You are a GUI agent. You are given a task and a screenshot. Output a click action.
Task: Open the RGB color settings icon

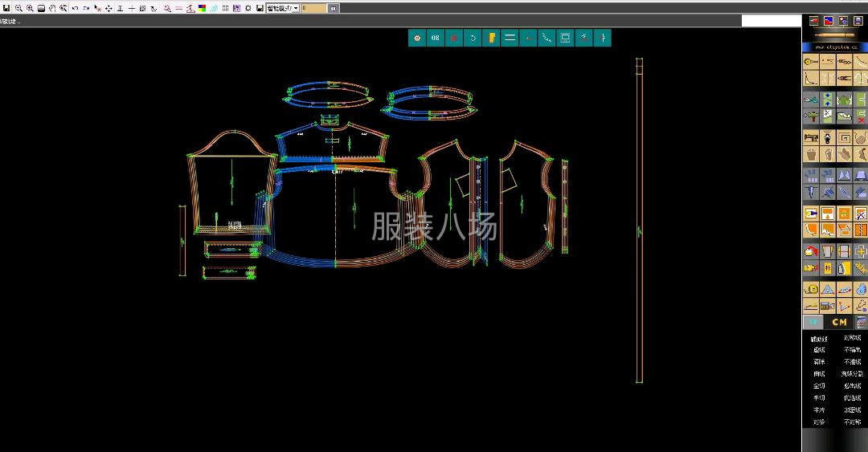click(x=202, y=8)
